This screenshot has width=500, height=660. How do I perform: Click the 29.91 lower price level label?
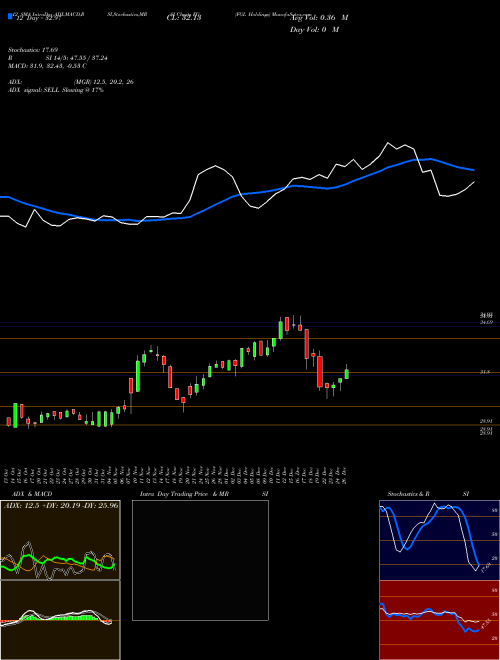(x=486, y=420)
